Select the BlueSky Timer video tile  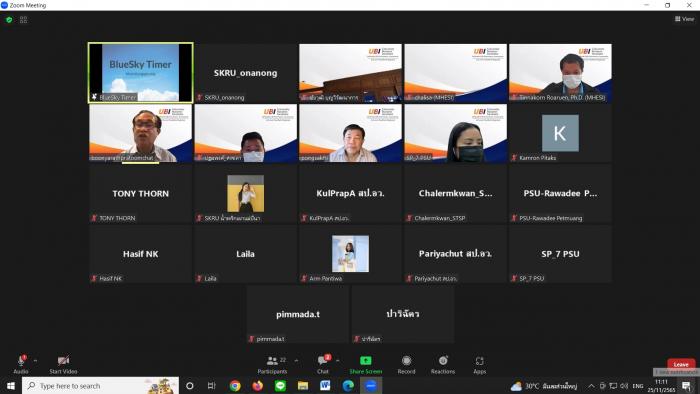point(141,72)
